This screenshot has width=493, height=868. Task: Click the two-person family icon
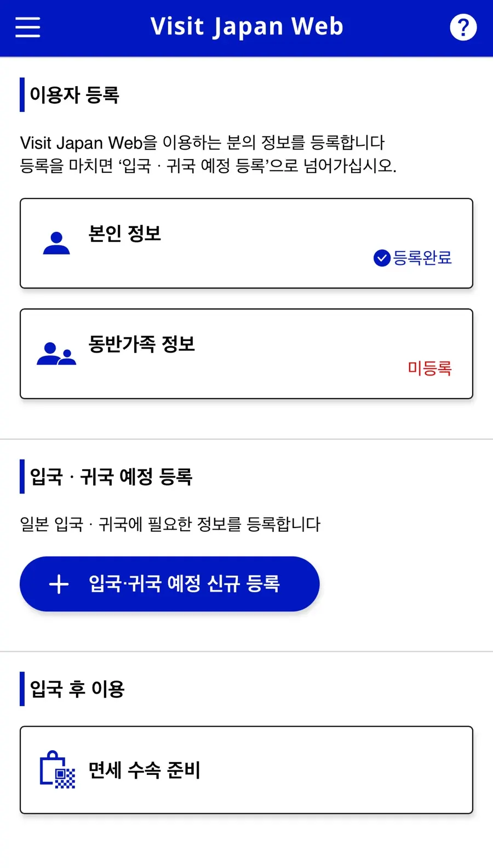(56, 354)
